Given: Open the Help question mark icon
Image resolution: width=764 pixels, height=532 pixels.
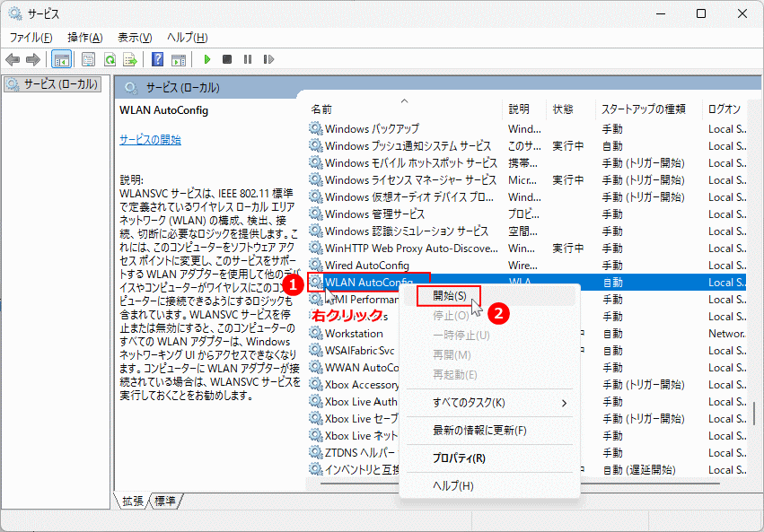Looking at the screenshot, I should coord(157,59).
